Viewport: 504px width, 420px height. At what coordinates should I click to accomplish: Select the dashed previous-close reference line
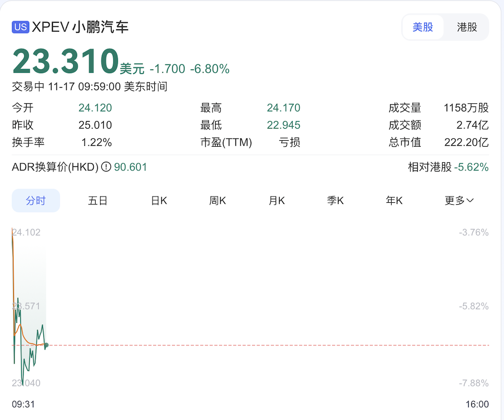click(x=252, y=345)
